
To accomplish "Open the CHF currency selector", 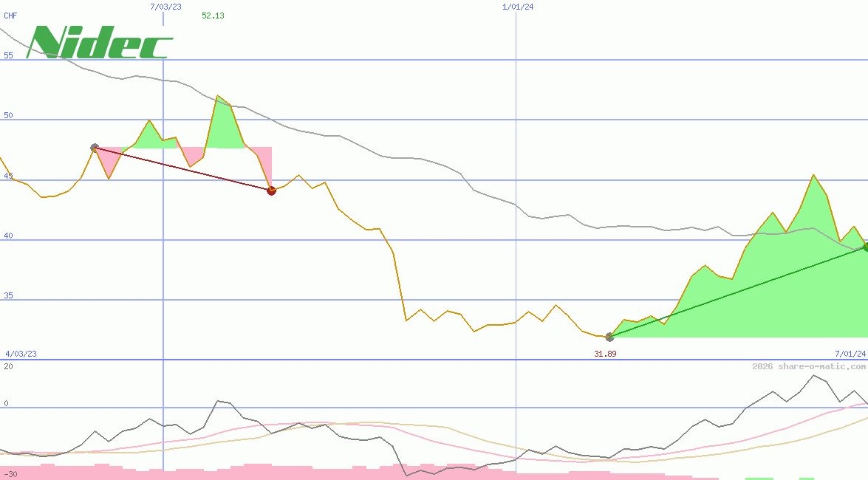I will point(11,16).
